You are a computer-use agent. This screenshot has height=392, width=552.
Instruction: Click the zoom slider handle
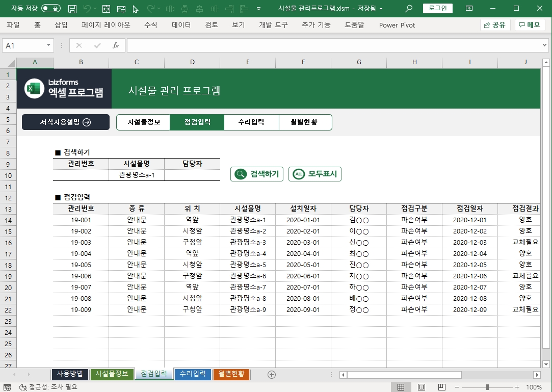point(488,387)
